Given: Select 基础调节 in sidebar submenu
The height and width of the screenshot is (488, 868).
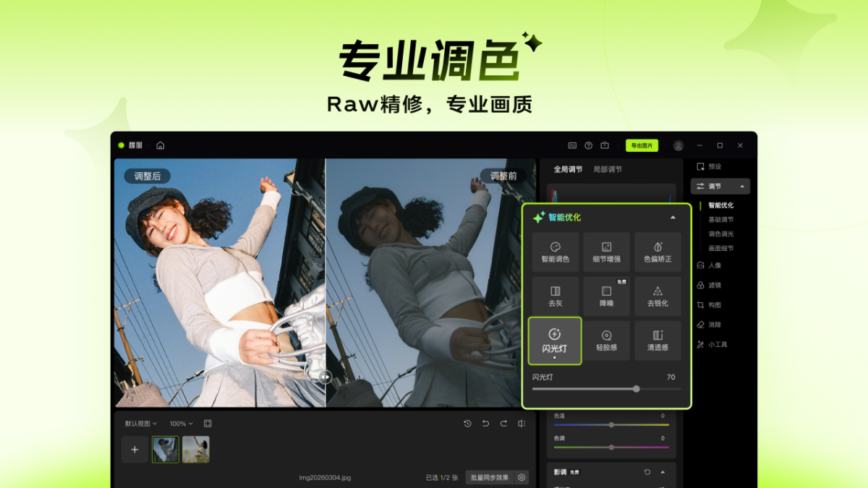Looking at the screenshot, I should (x=720, y=220).
